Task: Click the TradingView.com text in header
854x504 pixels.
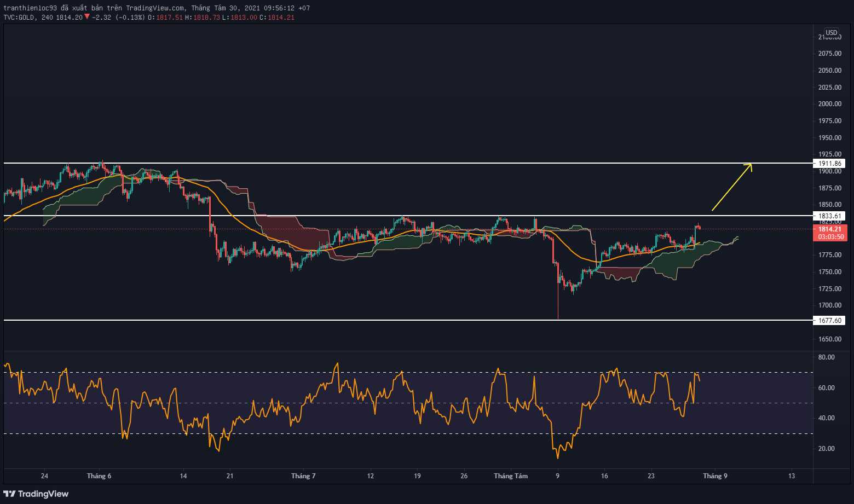Action: (155, 8)
